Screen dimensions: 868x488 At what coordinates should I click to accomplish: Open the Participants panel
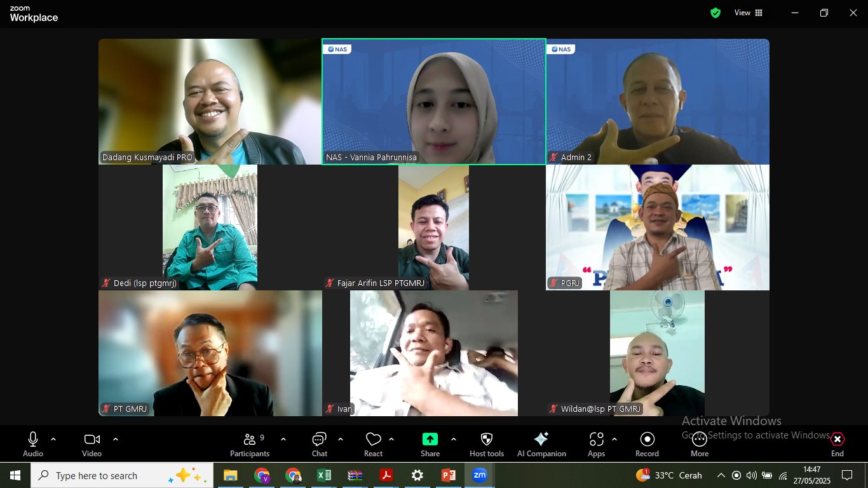click(x=250, y=444)
